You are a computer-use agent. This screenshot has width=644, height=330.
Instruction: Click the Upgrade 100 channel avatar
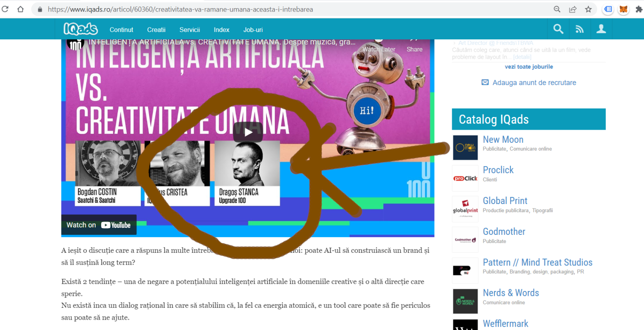pyautogui.click(x=75, y=44)
